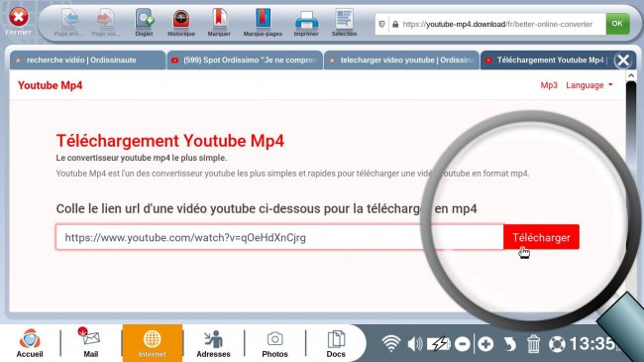This screenshot has width=644, height=362.
Task: Click the speaker volume icon
Action: tap(415, 344)
